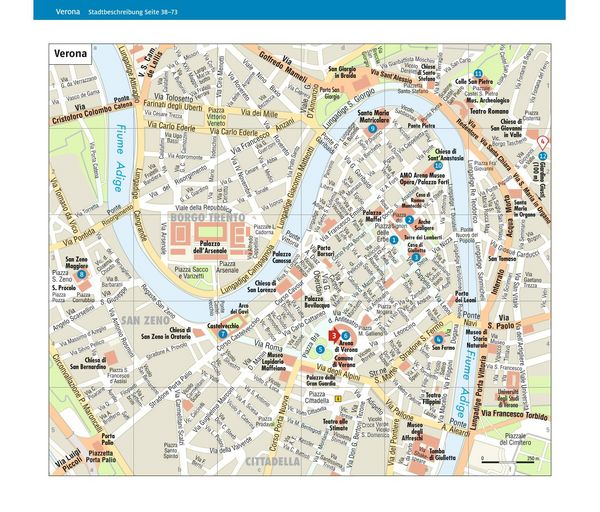Viewport: 600px width, 512px height.
Task: Select the 'Porta Borsari' label
Action: (326, 250)
